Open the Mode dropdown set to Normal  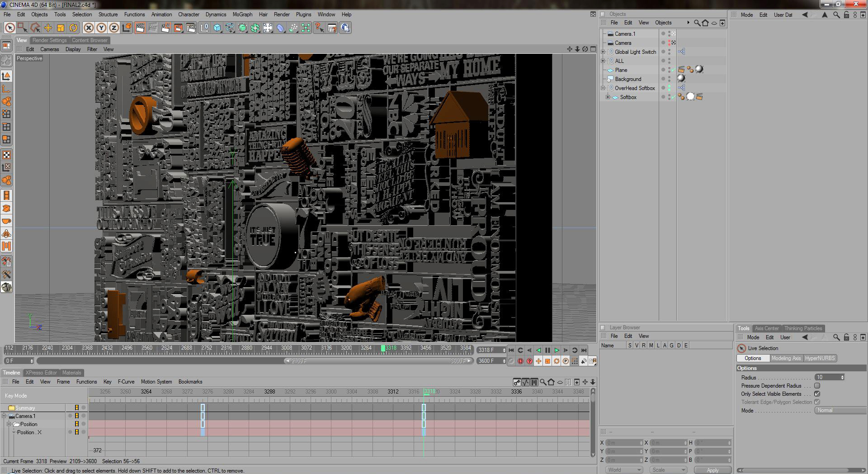[x=840, y=410]
